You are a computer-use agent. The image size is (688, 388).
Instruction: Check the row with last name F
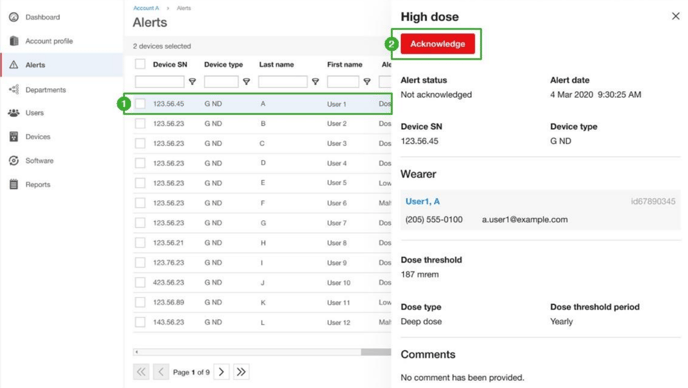140,203
